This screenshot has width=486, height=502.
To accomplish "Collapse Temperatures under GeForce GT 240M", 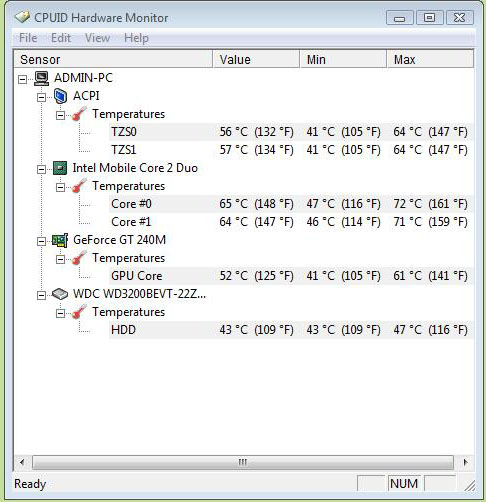I will [x=60, y=259].
